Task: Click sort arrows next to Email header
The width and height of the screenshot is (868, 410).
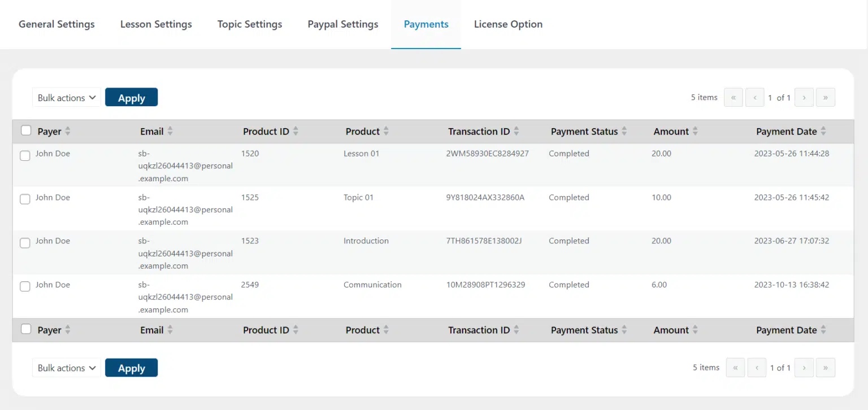Action: click(170, 132)
